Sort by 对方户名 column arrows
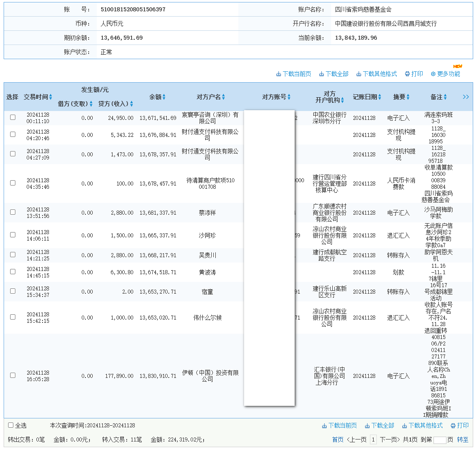Viewport: 476px width, 450px height. 223,97
